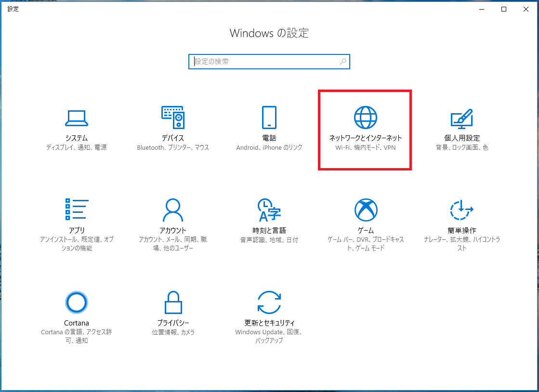The height and width of the screenshot is (392, 539).
Task: Open 個人用設定 paintbrush monitor icon
Action: click(461, 117)
